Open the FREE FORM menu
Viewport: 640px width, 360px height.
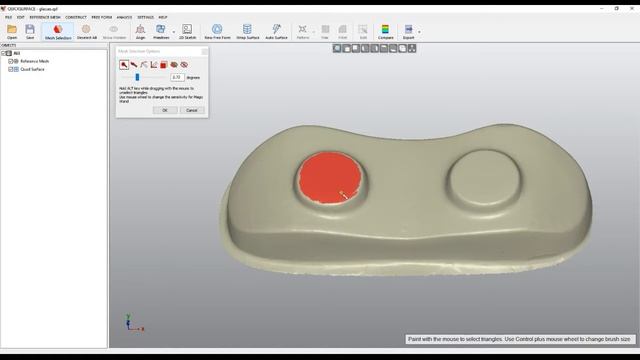(x=102, y=17)
